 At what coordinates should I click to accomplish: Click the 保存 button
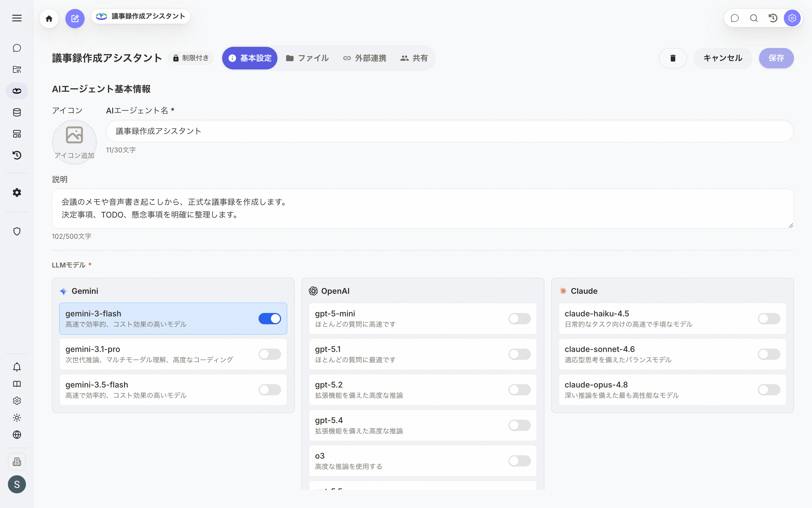(x=776, y=58)
